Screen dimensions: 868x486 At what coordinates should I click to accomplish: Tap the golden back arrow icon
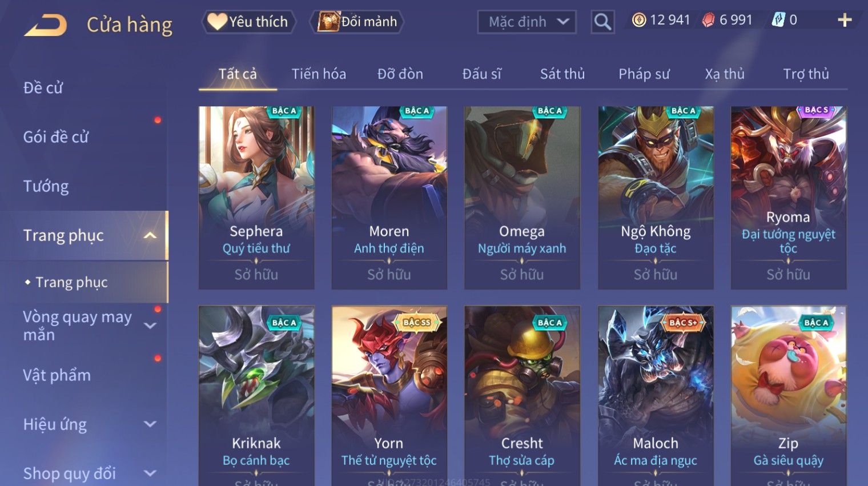click(x=46, y=25)
